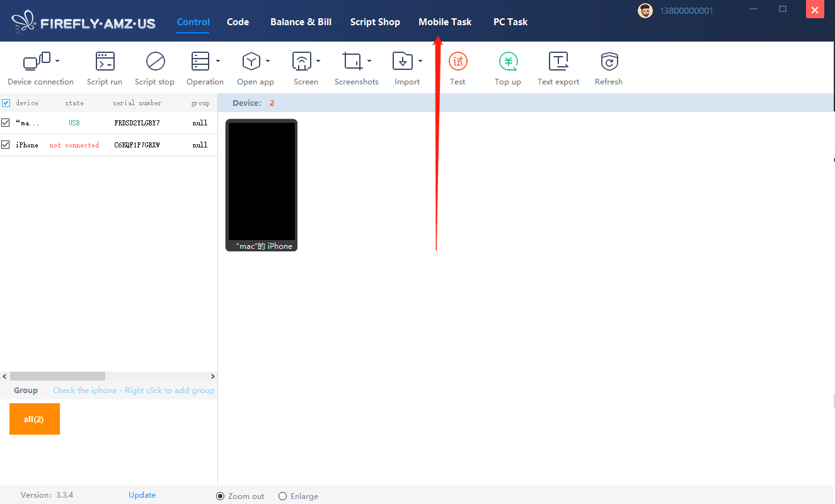Expand the Operation dropdown
This screenshot has height=504, width=835.
point(219,61)
